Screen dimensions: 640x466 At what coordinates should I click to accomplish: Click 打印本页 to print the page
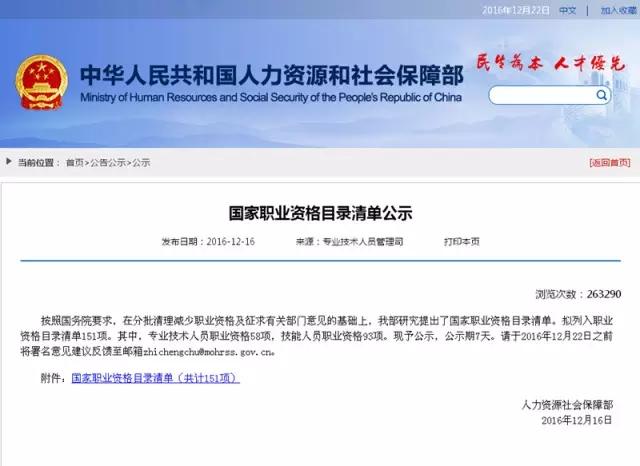461,242
